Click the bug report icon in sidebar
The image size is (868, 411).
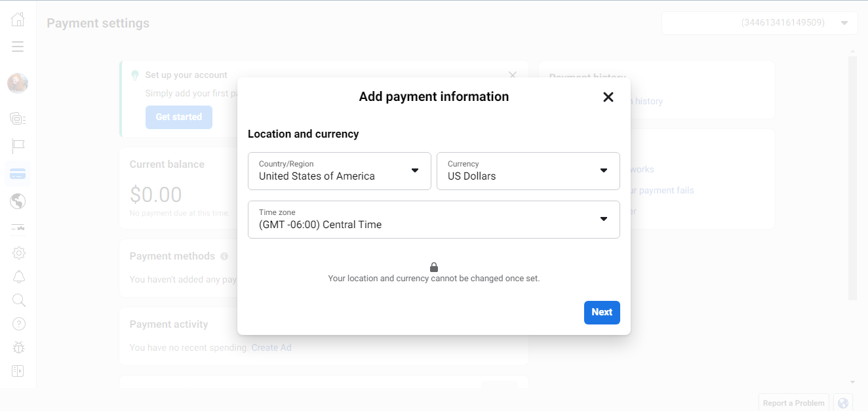point(19,347)
